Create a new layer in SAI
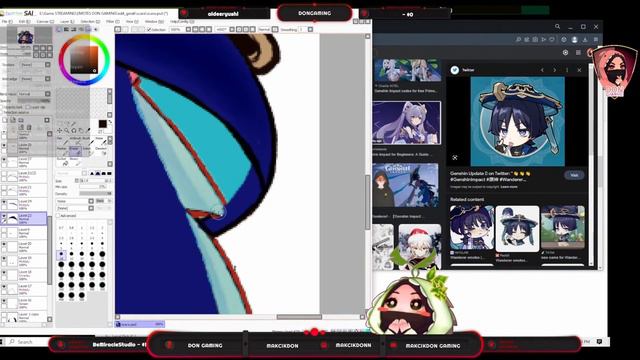 click(x=5, y=120)
